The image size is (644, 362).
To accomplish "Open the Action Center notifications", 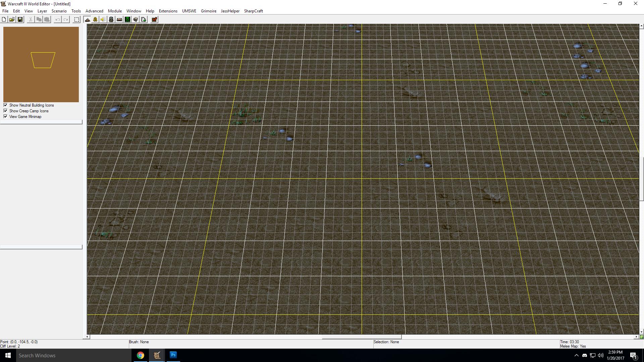I will (633, 355).
